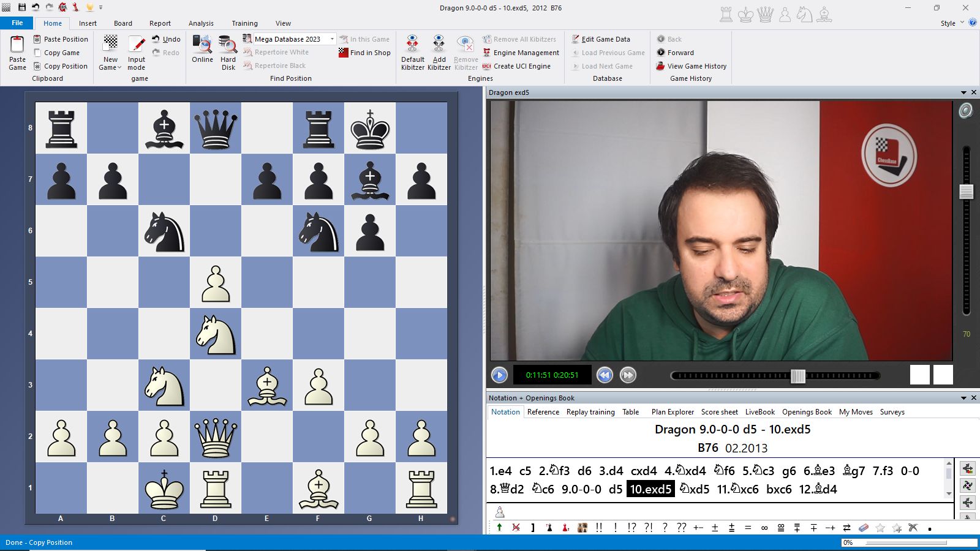Click Find in Shop icon
This screenshot has width=980, height=551.
coord(344,53)
